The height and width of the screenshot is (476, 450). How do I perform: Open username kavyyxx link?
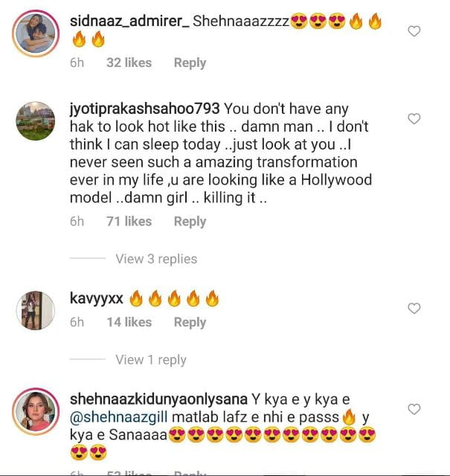[97, 298]
